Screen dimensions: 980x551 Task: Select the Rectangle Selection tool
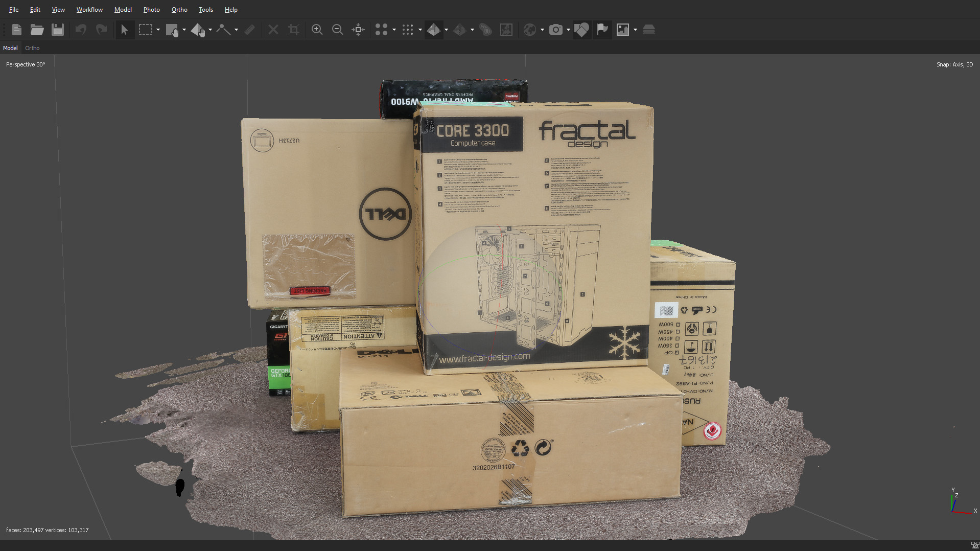tap(146, 30)
